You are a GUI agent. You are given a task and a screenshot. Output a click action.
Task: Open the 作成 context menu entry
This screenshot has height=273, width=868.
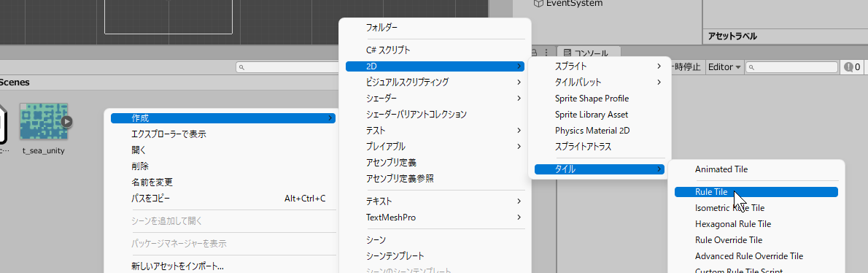point(223,118)
